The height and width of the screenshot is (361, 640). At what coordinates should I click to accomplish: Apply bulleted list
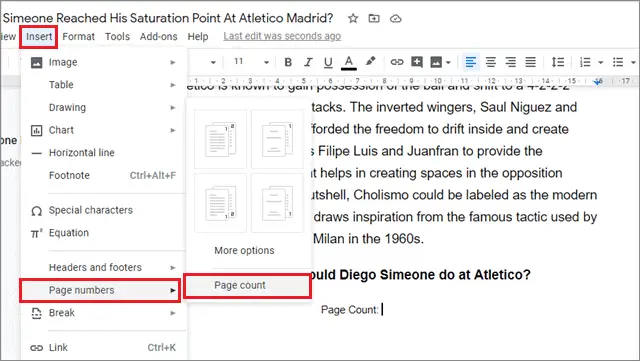pyautogui.click(x=618, y=62)
